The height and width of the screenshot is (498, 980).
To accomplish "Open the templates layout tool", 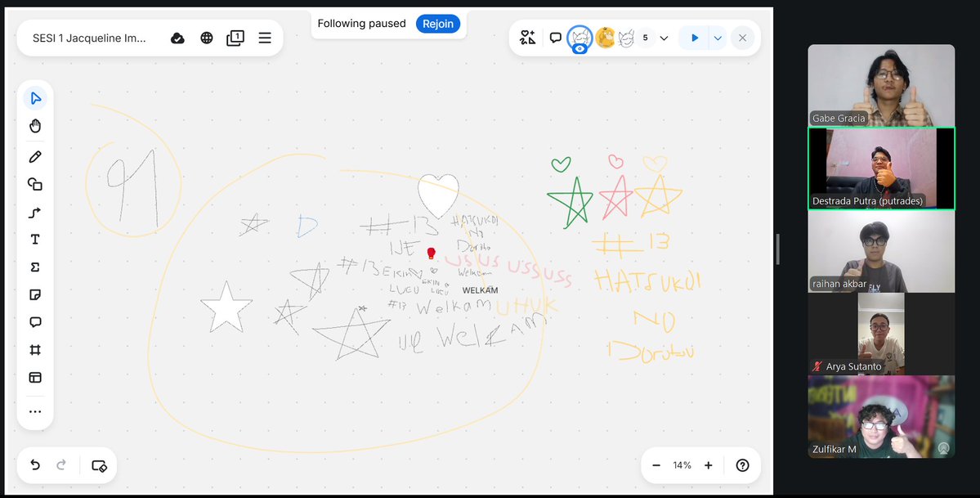I will [35, 377].
